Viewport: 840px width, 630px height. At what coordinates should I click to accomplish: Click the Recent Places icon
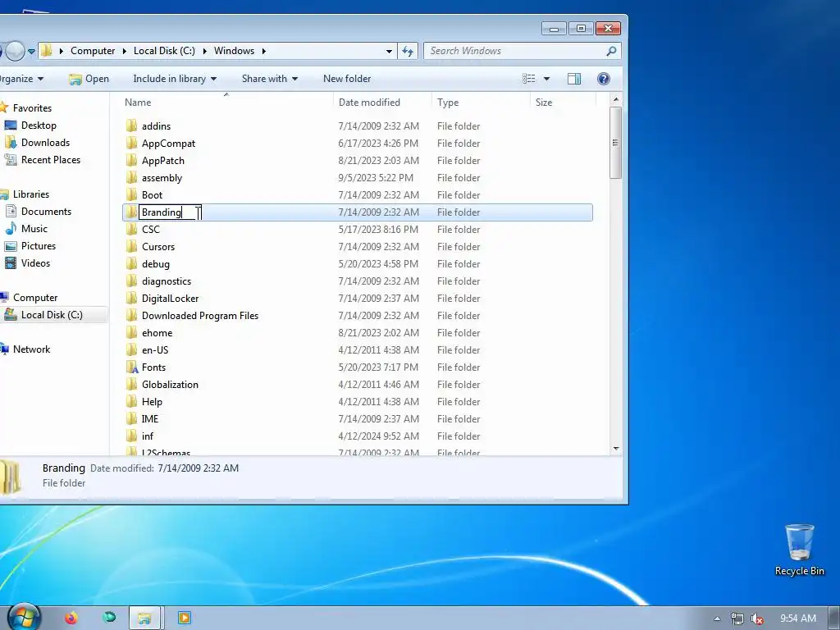coord(10,160)
